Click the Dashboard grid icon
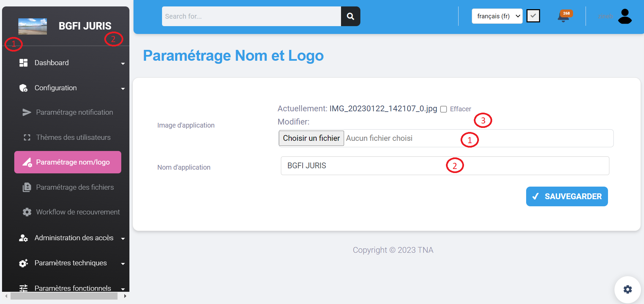Screen dimensions: 644x304 [x=23, y=63]
